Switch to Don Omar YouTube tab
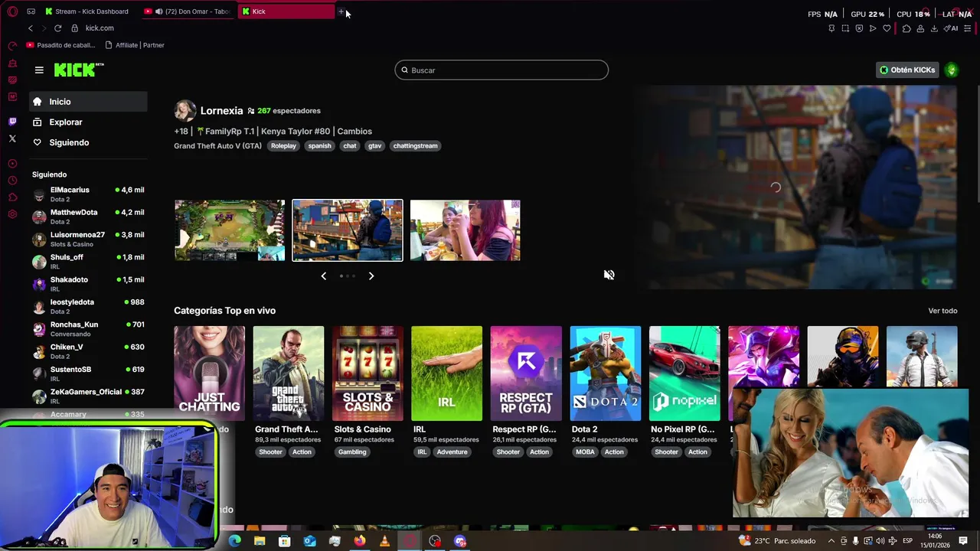Image resolution: width=980 pixels, height=551 pixels. click(188, 11)
